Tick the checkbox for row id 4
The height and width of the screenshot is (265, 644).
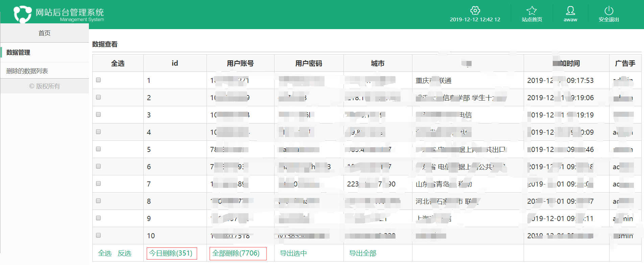(x=98, y=132)
